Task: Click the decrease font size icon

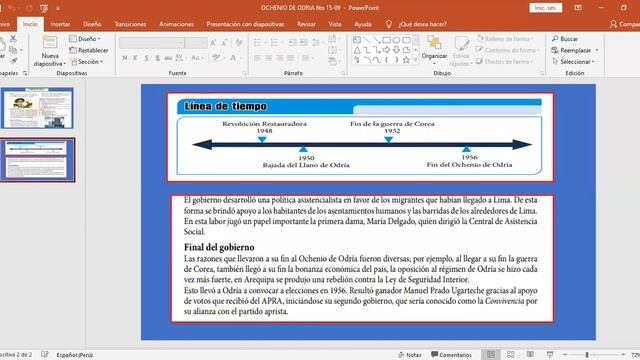Action: coord(224,43)
